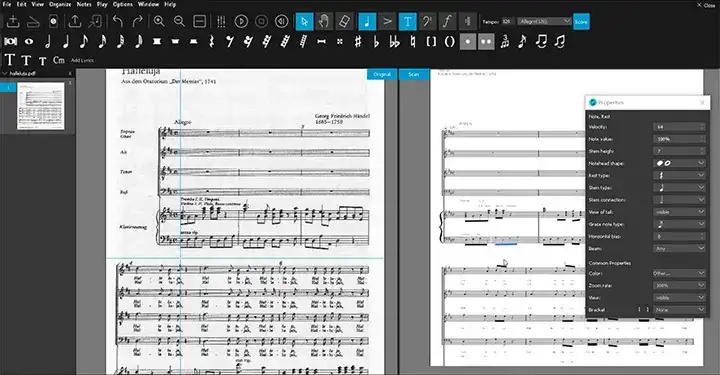The height and width of the screenshot is (375, 720).
Task: Open the mixer sliders icon
Action: (221, 22)
